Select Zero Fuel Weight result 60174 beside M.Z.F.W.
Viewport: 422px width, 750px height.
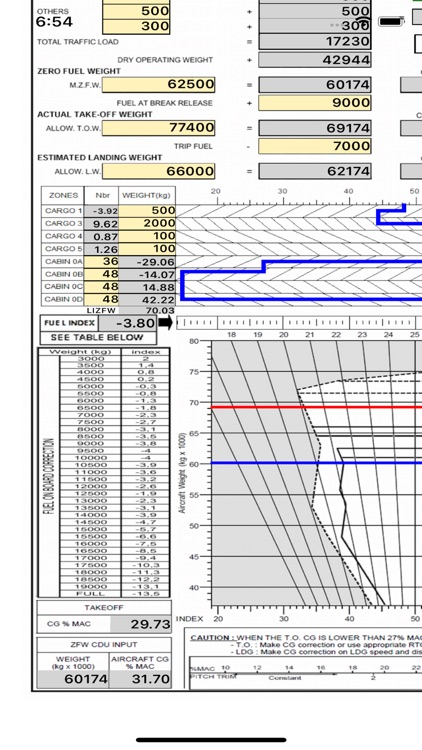(315, 85)
